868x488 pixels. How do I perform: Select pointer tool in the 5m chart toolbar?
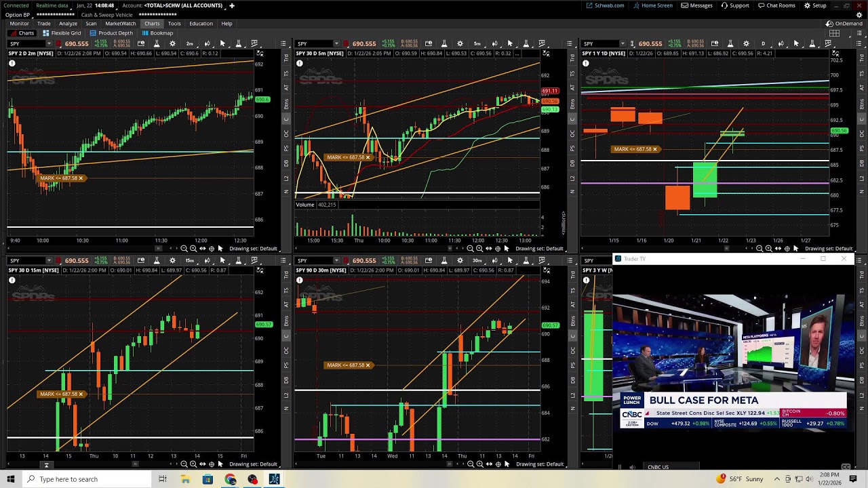(510, 43)
